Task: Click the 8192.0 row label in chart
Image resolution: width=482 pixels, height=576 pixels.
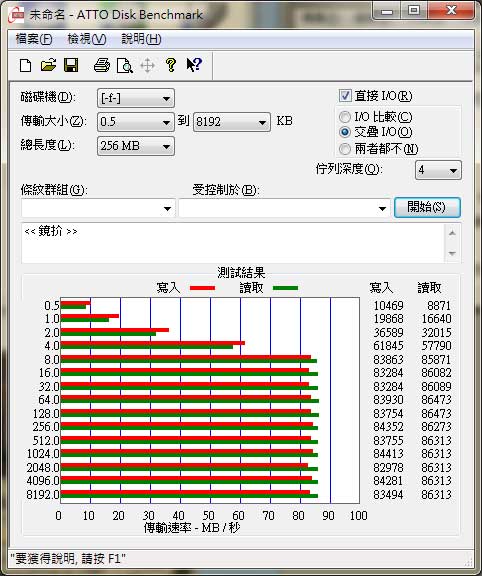Action: coord(43,495)
